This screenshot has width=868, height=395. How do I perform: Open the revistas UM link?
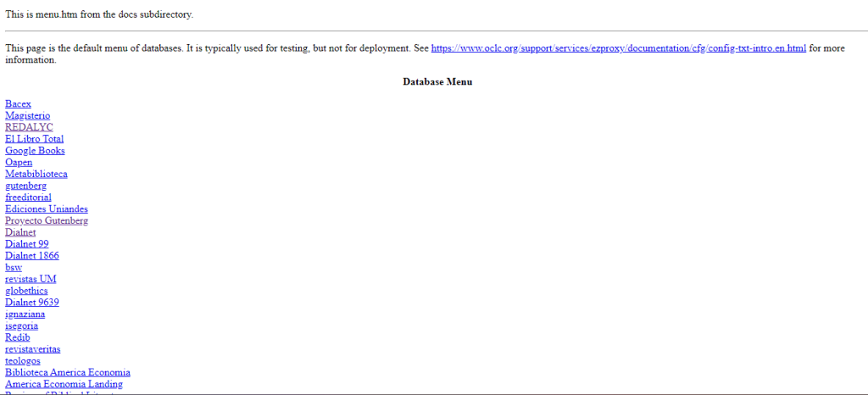tap(31, 279)
